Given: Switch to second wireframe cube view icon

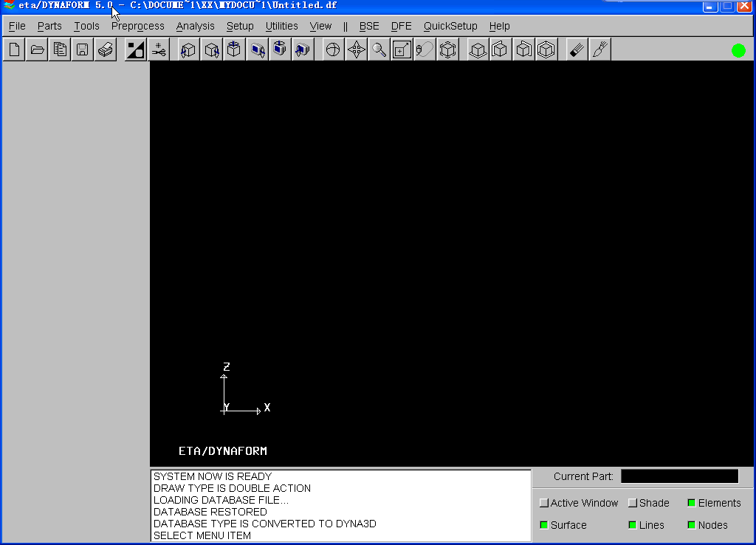Looking at the screenshot, I should [x=501, y=49].
